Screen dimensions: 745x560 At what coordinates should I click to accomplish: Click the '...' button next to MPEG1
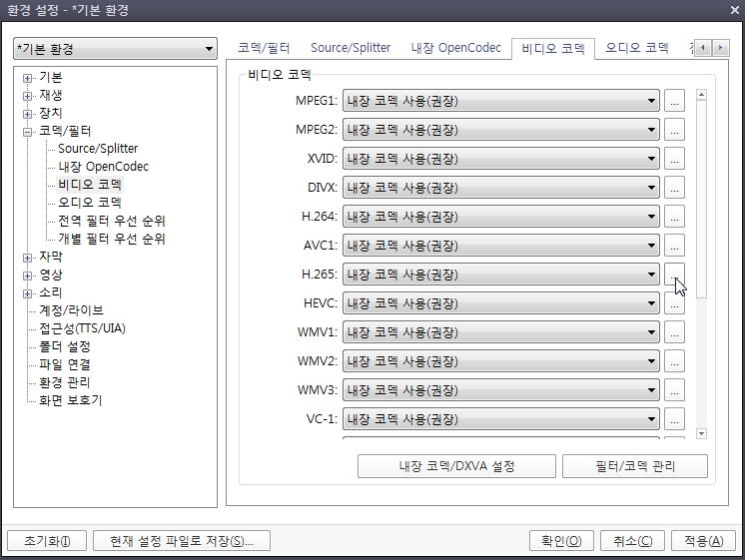tap(674, 101)
